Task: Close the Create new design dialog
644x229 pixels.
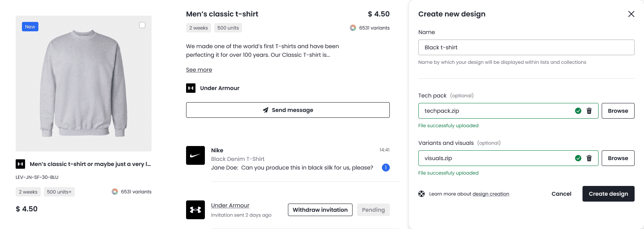Action: pos(631,14)
